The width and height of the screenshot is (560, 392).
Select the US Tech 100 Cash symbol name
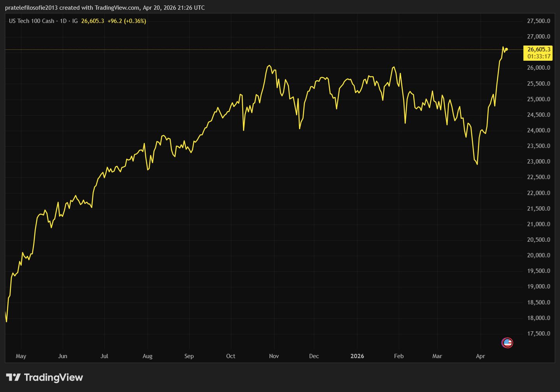[x=31, y=21]
